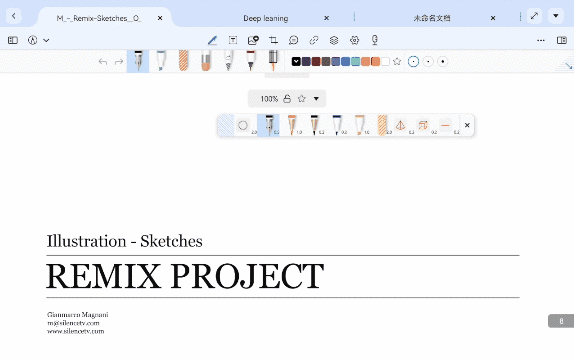The width and height of the screenshot is (574, 360).
Task: Toggle the zoom lock icon next to 100%
Action: (x=287, y=99)
